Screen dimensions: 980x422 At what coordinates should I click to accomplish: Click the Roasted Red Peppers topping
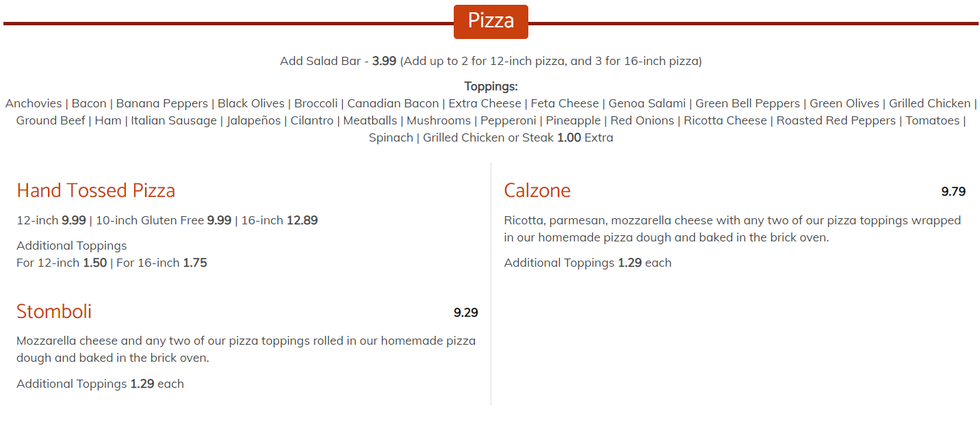[x=836, y=120]
